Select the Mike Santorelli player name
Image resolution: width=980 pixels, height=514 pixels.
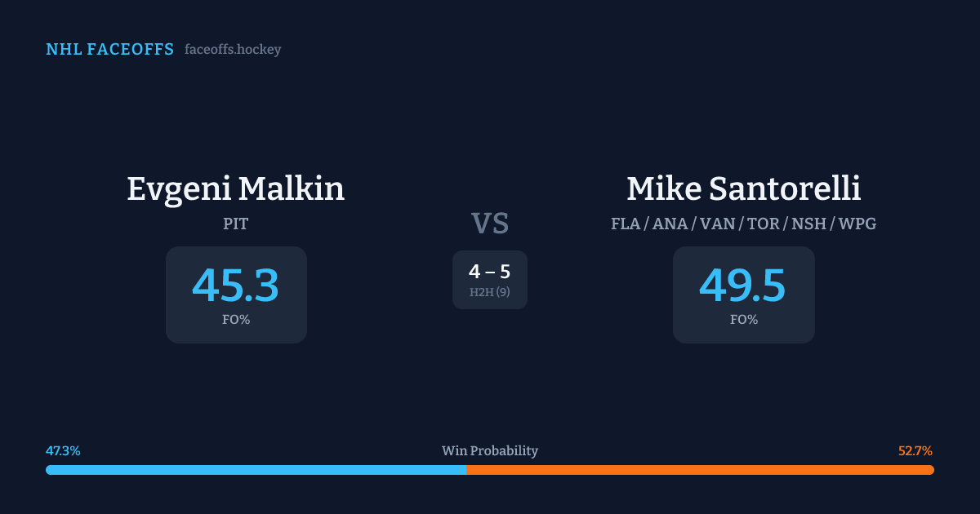743,189
